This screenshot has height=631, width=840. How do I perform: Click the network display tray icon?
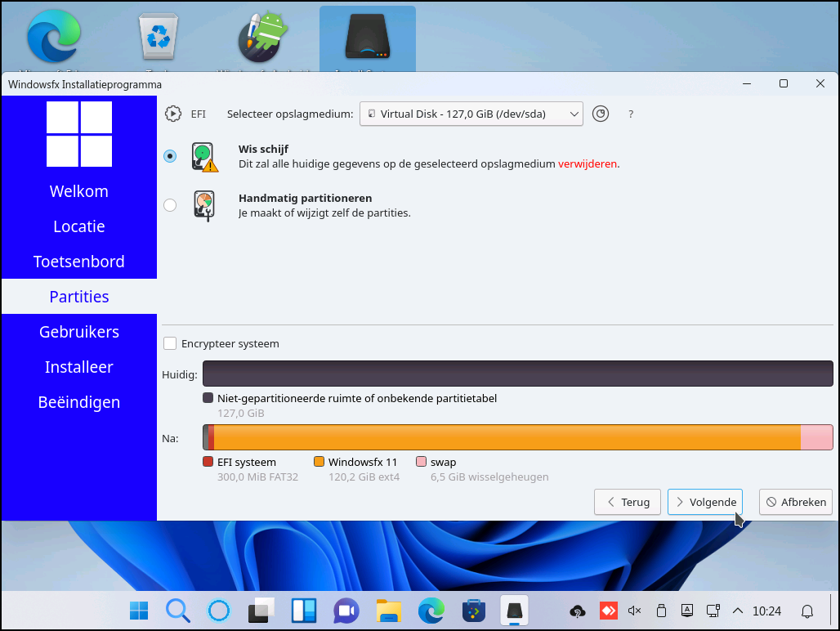click(713, 611)
